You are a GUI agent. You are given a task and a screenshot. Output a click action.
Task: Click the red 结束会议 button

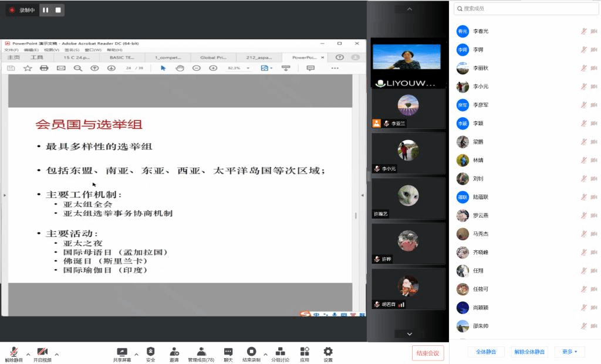tap(428, 353)
